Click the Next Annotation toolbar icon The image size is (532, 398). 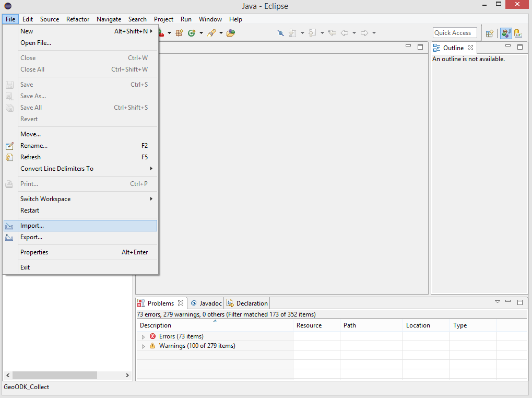(x=292, y=33)
